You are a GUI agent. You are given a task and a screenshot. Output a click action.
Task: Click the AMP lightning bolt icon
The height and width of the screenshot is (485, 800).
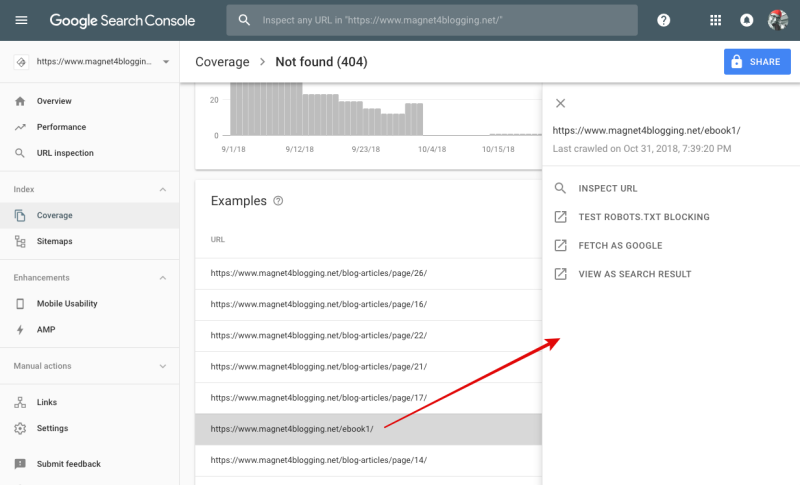[x=20, y=329]
